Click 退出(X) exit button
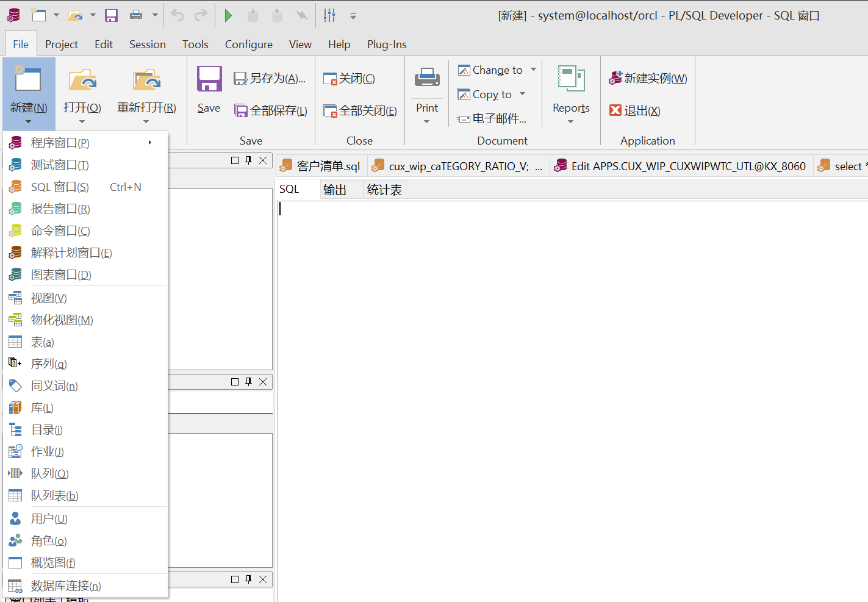868x602 pixels. coord(634,110)
